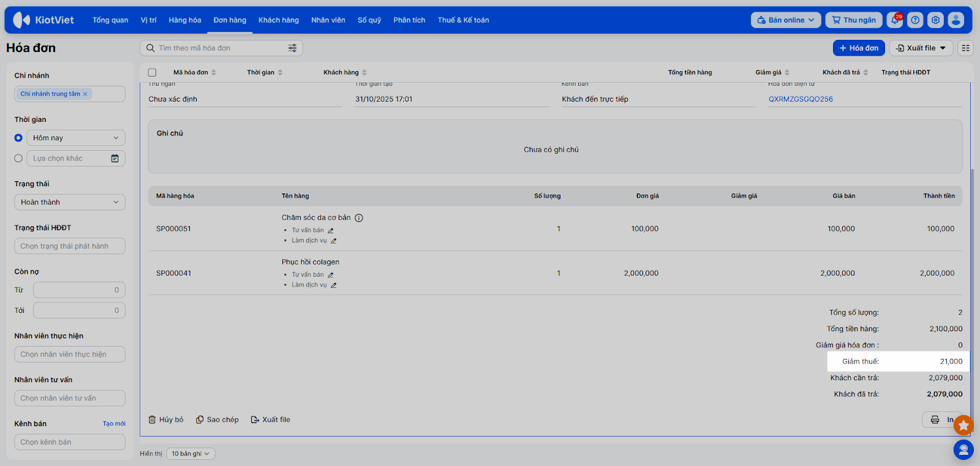Click '+ Hóa đơn' create button

(859, 48)
